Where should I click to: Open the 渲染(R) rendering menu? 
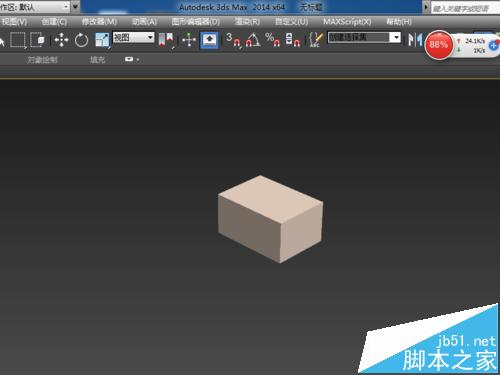(x=247, y=22)
